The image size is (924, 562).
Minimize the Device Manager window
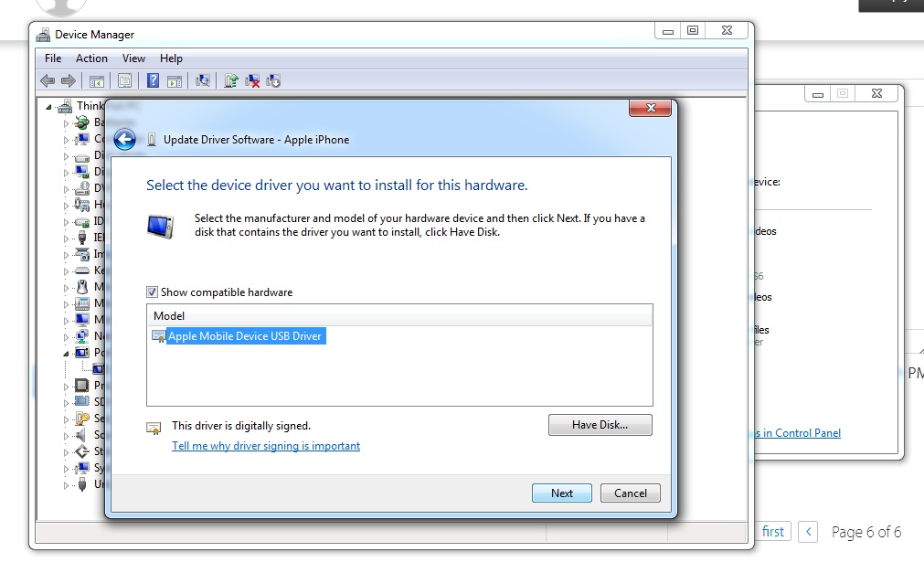click(668, 31)
